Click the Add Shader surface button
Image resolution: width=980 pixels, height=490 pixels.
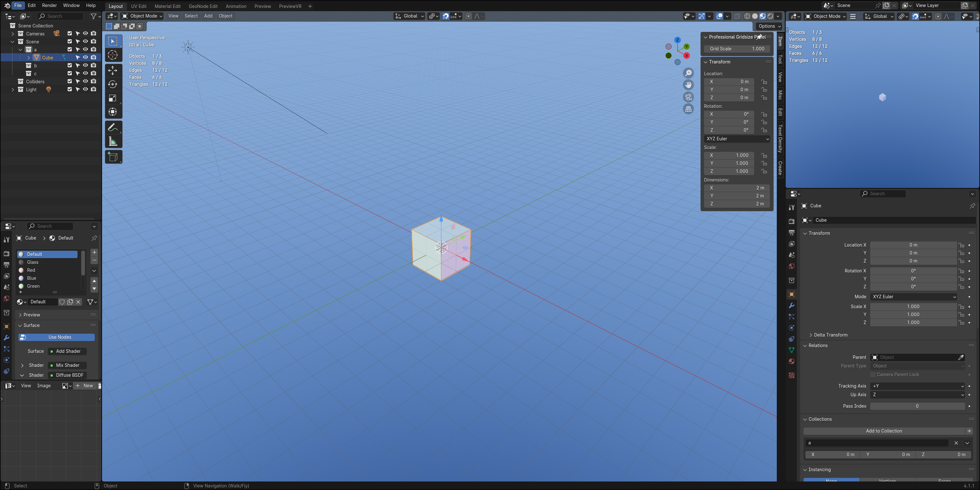68,351
